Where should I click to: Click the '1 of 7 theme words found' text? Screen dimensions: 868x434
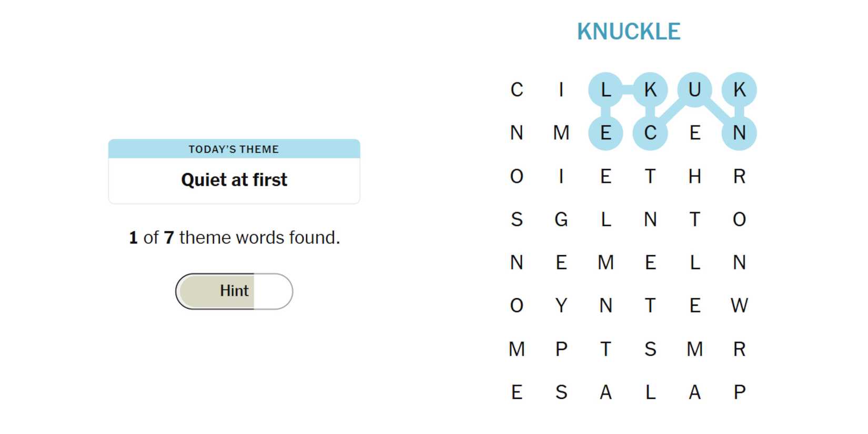tap(234, 238)
